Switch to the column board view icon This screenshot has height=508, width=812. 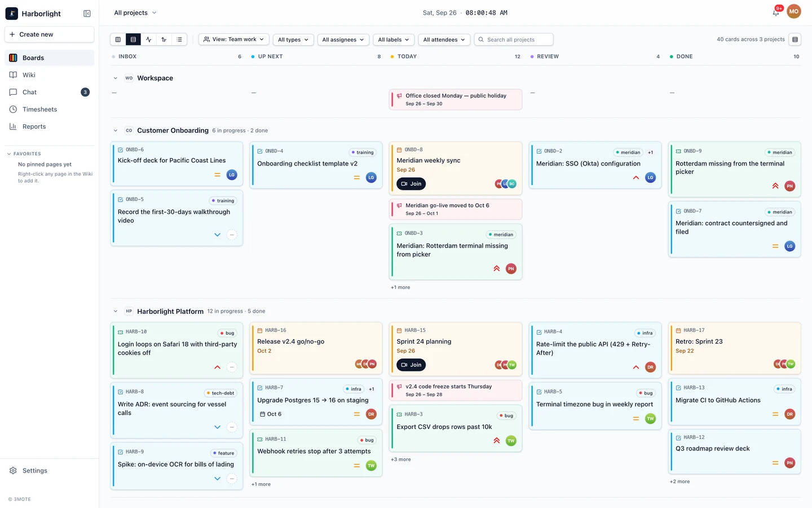tap(118, 40)
